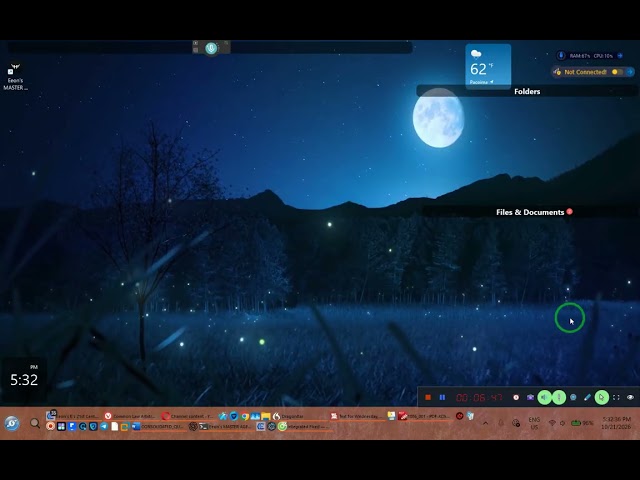Click the battery 96% tray indicator
The height and width of the screenshot is (480, 640).
582,423
